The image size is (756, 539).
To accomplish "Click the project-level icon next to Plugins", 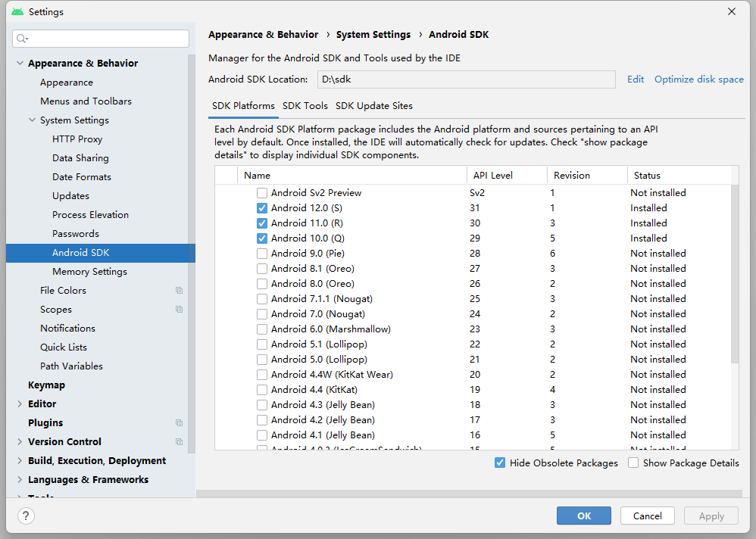I will coord(179,423).
